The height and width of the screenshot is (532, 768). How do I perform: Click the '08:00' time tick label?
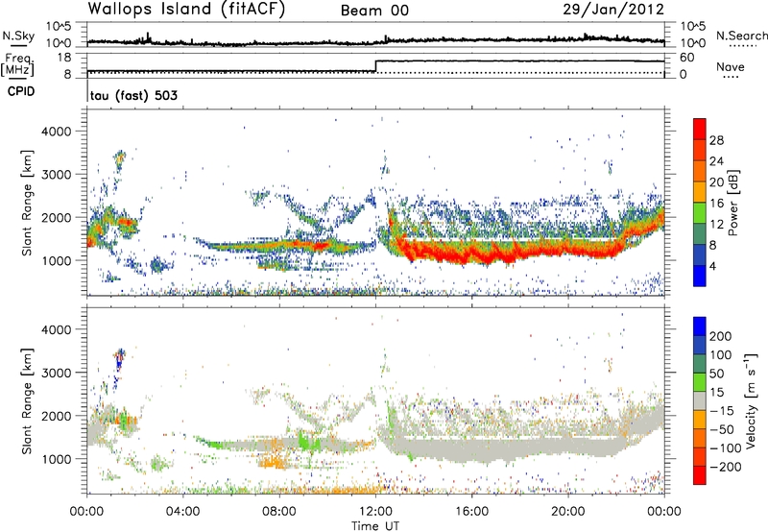click(x=279, y=512)
